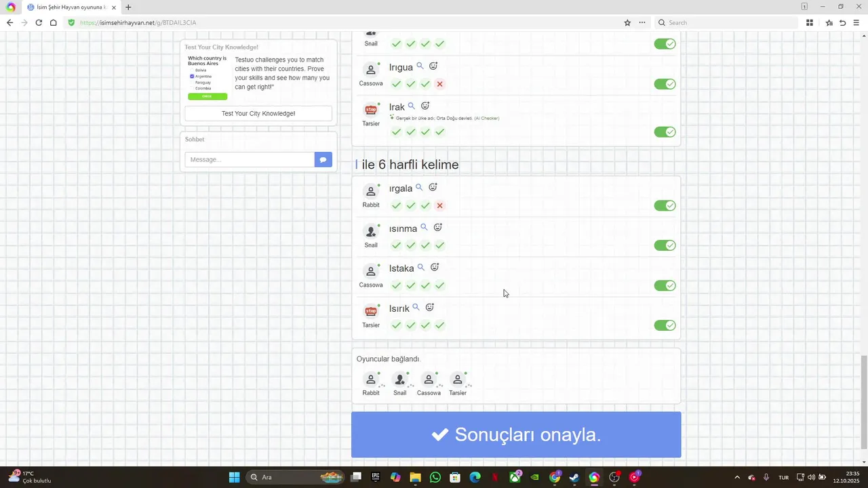This screenshot has height=488, width=868.
Task: Toggle approval switch for ırgala
Action: tap(665, 205)
